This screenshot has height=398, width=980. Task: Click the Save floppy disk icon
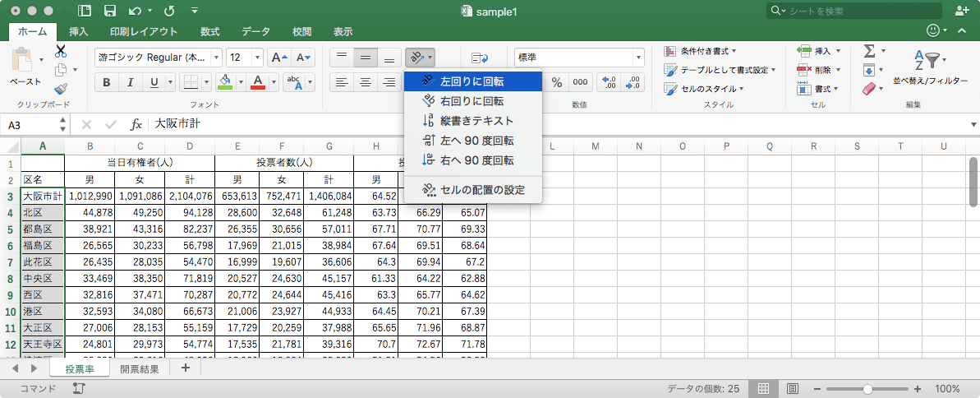[110, 11]
